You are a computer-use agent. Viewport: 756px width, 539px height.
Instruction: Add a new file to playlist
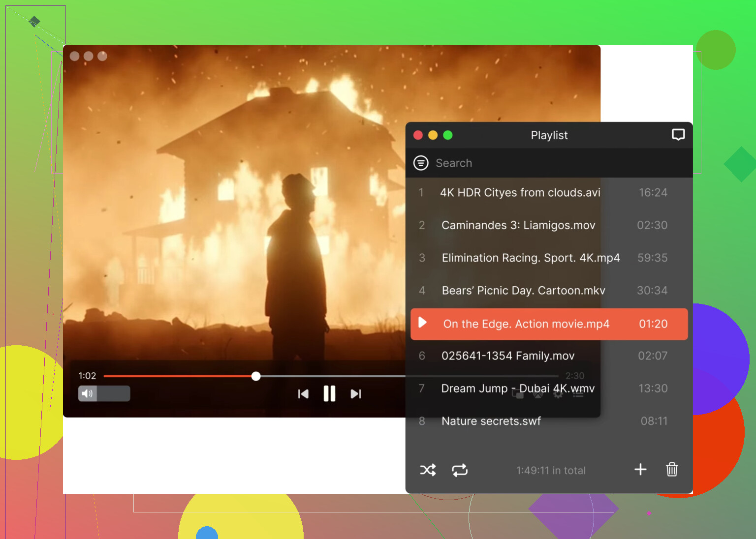click(x=640, y=470)
